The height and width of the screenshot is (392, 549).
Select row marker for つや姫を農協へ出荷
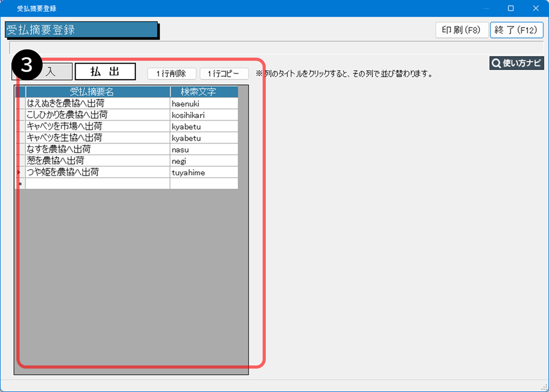pos(20,172)
